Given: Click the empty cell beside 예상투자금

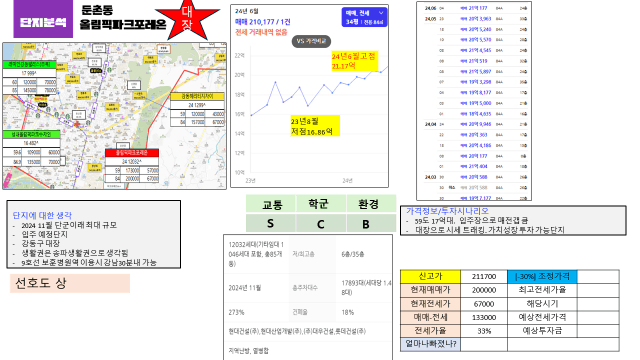Looking at the screenshot, I should coord(598,331).
